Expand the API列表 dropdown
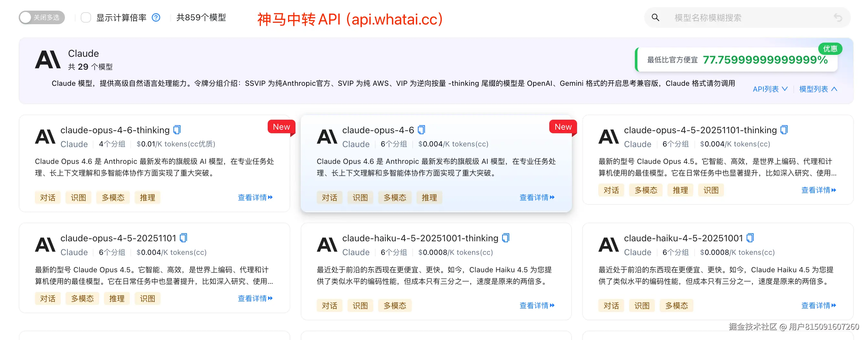 pyautogui.click(x=770, y=89)
